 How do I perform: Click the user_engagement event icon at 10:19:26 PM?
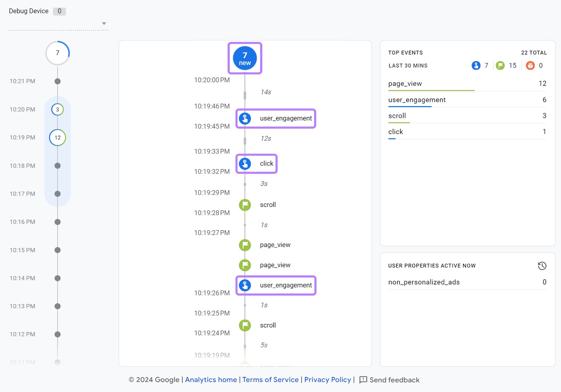coord(245,285)
